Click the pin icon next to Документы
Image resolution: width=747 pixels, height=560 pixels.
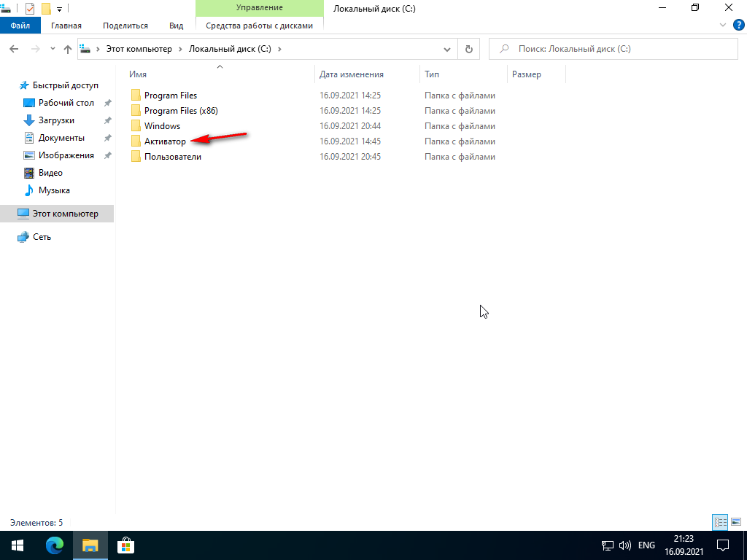[x=108, y=138]
